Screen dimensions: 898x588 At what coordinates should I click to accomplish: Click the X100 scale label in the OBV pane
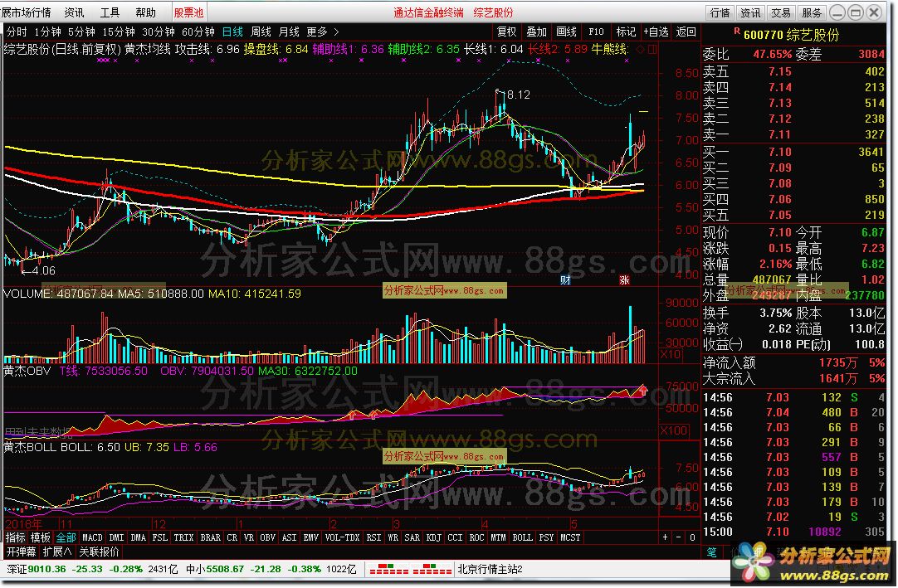pyautogui.click(x=674, y=430)
